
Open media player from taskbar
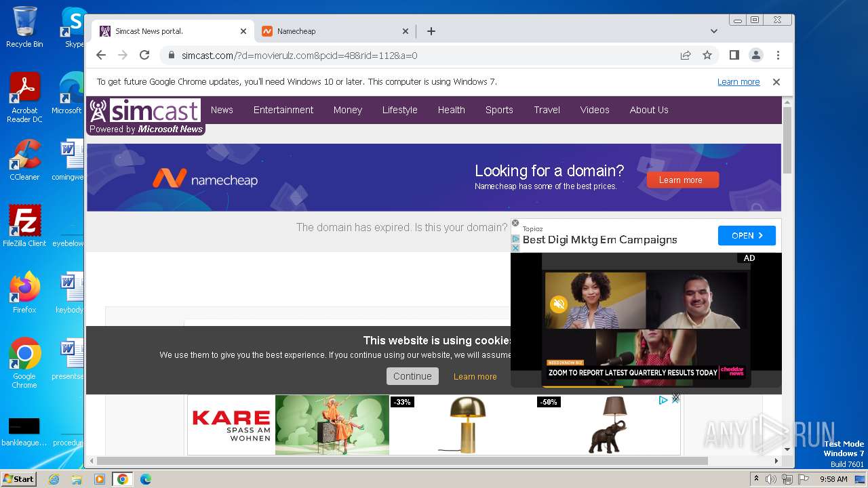[x=100, y=479]
